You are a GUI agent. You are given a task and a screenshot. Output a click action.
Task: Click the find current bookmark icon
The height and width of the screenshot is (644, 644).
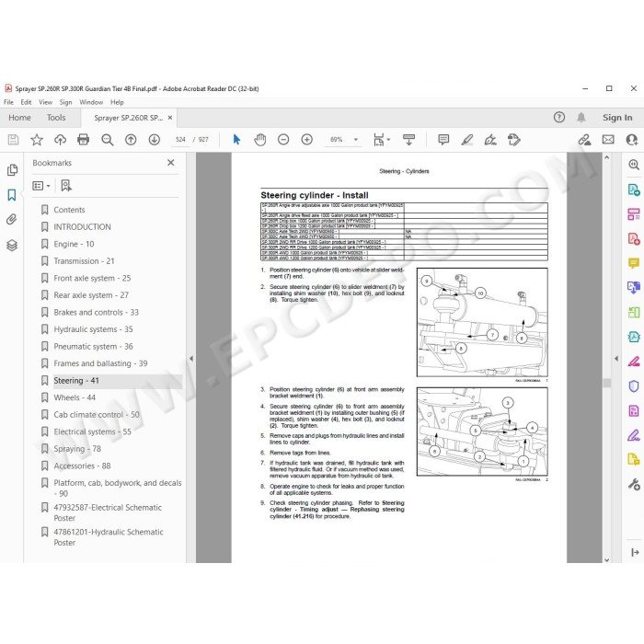tap(66, 186)
